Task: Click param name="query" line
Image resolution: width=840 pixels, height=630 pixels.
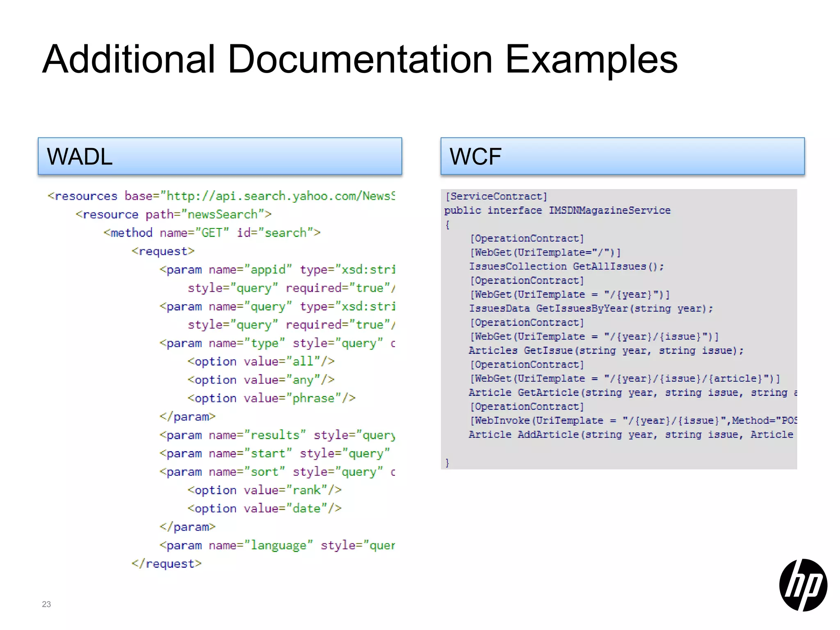Action: [x=277, y=306]
